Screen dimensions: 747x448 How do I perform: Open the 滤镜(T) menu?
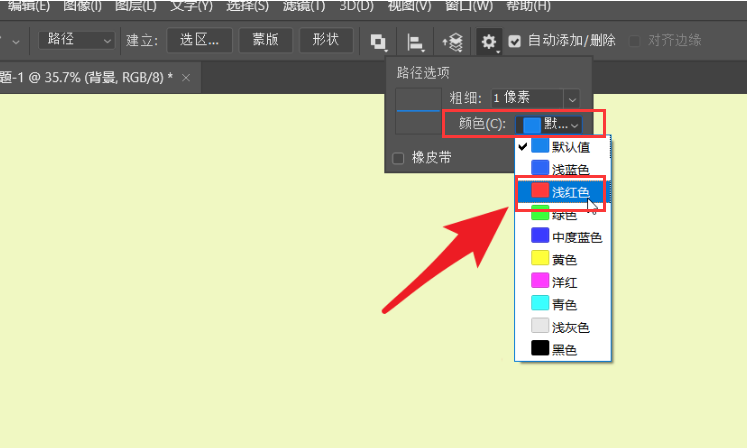304,6
